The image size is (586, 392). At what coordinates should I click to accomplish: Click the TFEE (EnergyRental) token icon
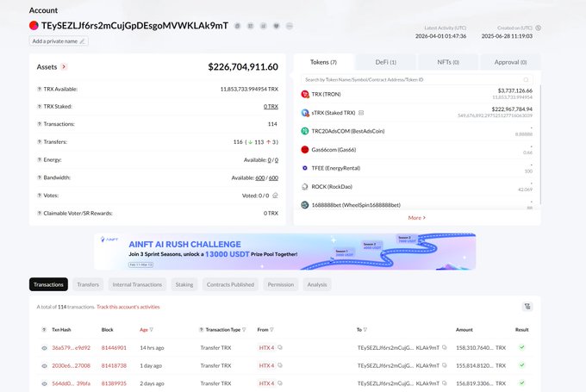coord(305,168)
